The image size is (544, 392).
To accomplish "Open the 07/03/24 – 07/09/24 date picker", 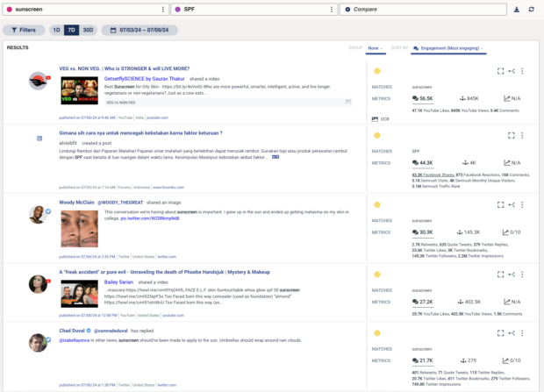I will (x=140, y=30).
